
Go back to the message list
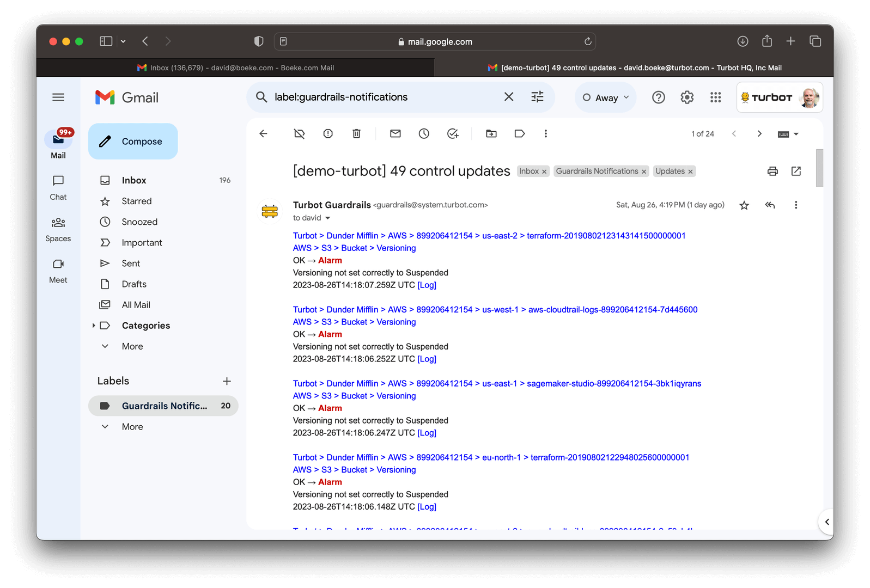coord(264,134)
